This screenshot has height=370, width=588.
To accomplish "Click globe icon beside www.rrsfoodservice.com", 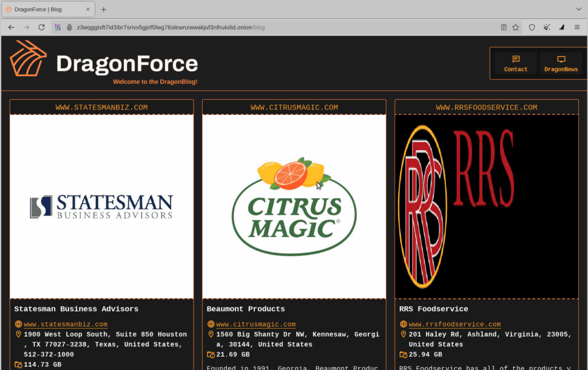I will click(x=403, y=324).
